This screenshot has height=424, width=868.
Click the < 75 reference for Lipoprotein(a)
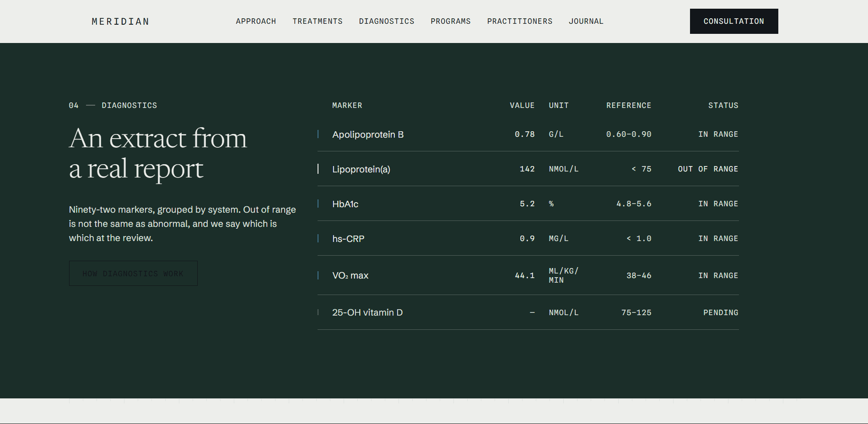642,169
